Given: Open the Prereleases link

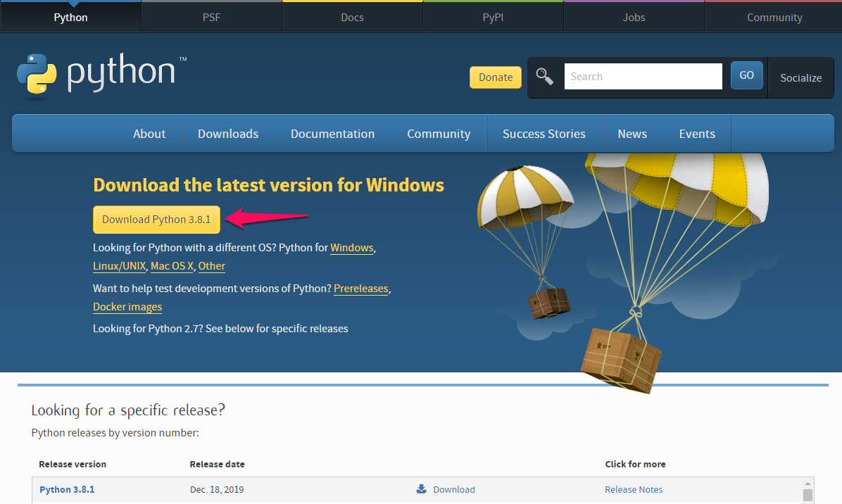Looking at the screenshot, I should (x=361, y=288).
